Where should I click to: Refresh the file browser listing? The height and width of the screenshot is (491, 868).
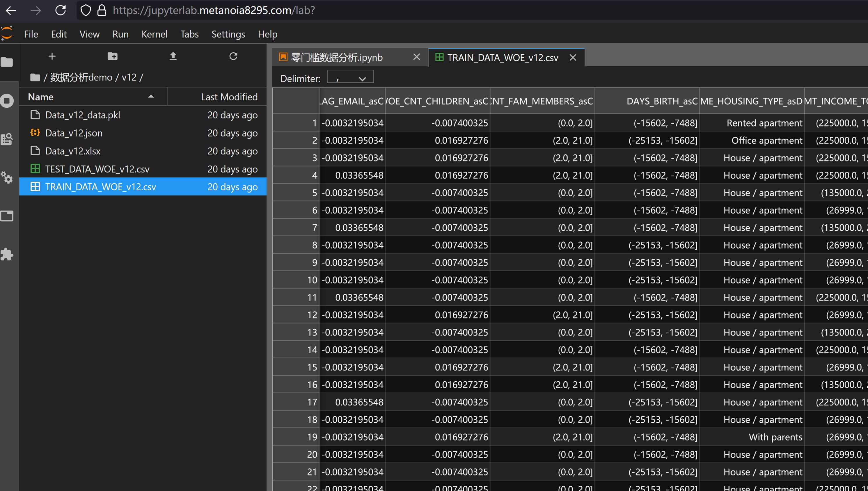[x=233, y=56]
